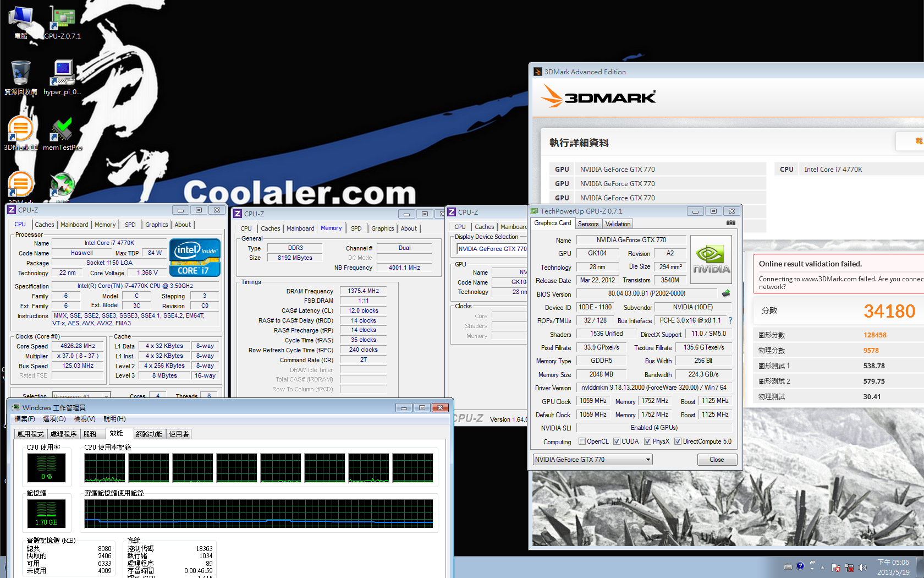Open 選項(O) menu in Task Manager
Viewport: 924px width, 578px height.
click(x=54, y=419)
